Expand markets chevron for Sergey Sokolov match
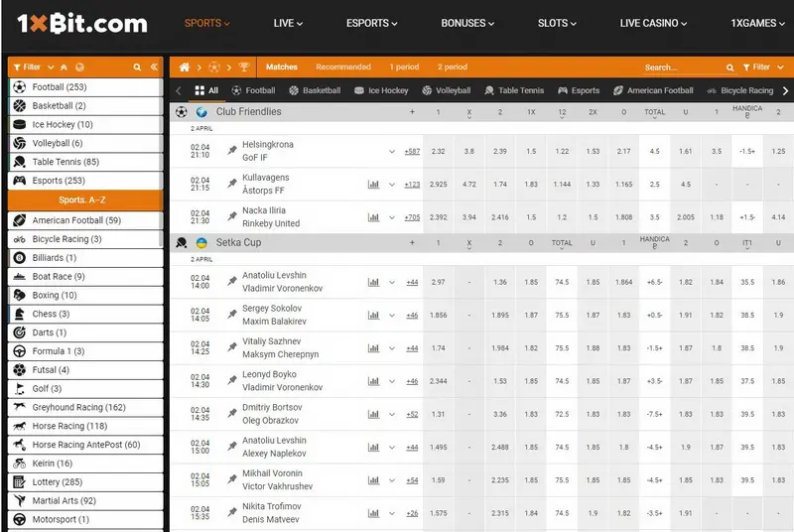Viewport: 794px width, 532px height. (391, 315)
